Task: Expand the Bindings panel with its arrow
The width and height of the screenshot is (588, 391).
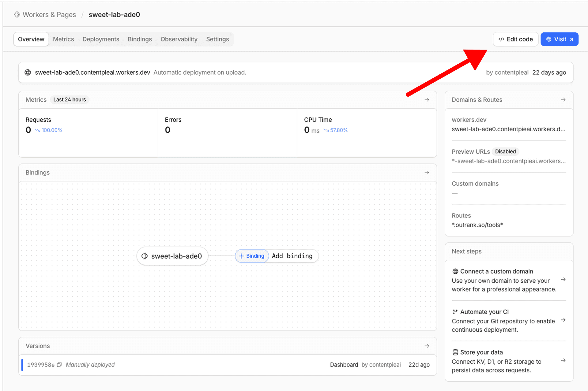Action: tap(427, 172)
